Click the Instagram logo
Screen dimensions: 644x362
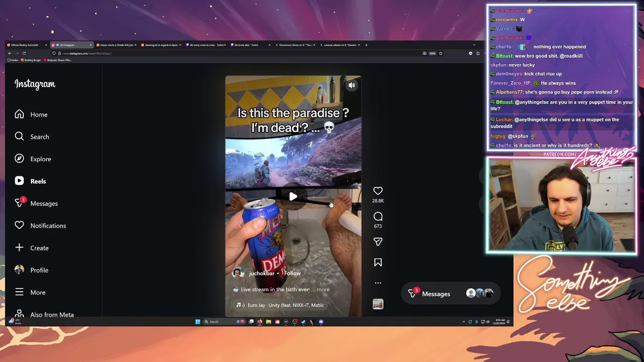(35, 84)
